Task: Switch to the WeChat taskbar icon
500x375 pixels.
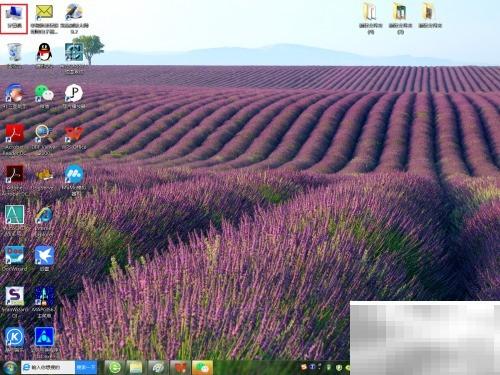Action: 202,368
